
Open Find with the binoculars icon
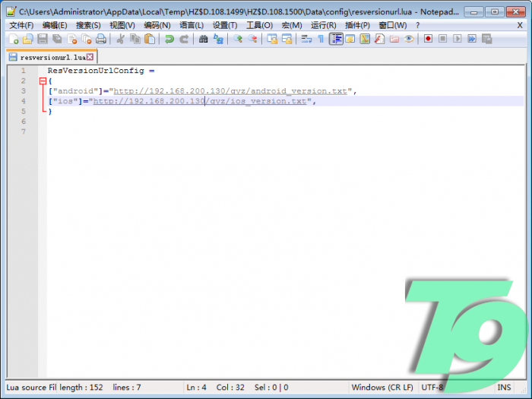pos(204,39)
